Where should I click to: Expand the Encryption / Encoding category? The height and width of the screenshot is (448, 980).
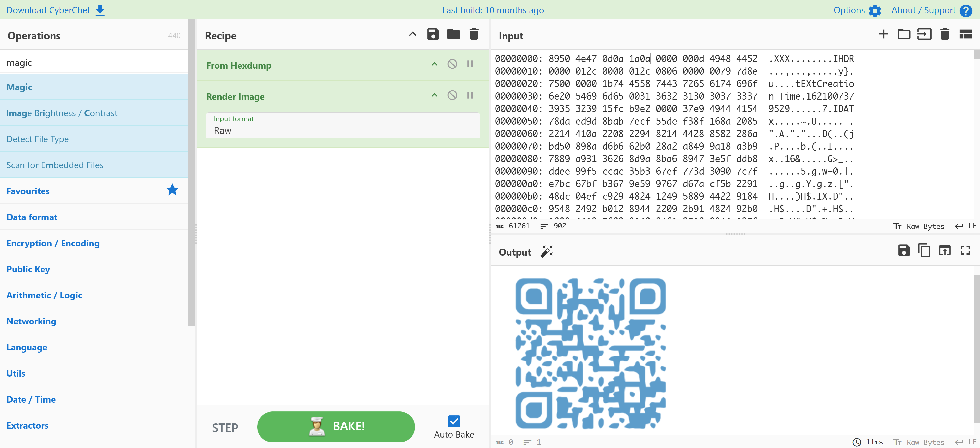[x=94, y=243]
